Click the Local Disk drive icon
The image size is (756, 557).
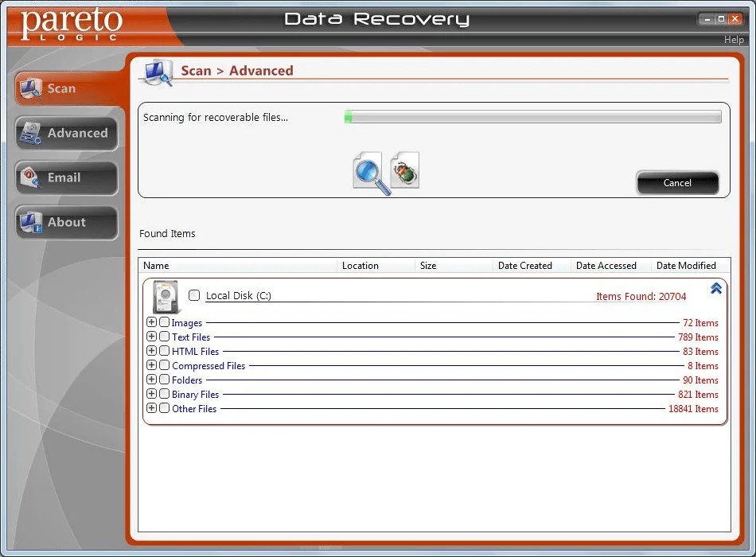[165, 295]
